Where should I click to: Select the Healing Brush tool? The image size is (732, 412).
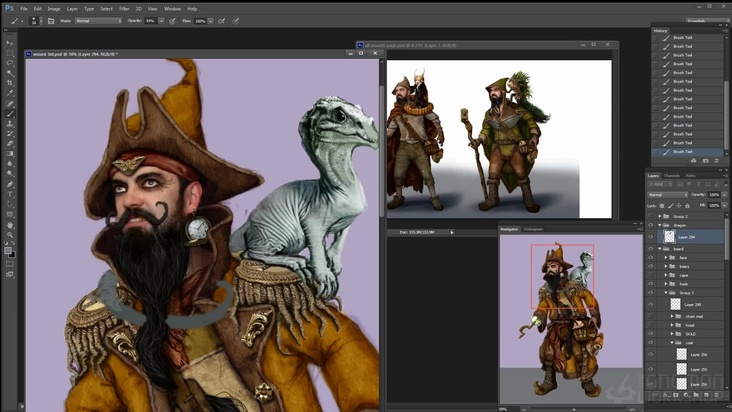tap(10, 104)
